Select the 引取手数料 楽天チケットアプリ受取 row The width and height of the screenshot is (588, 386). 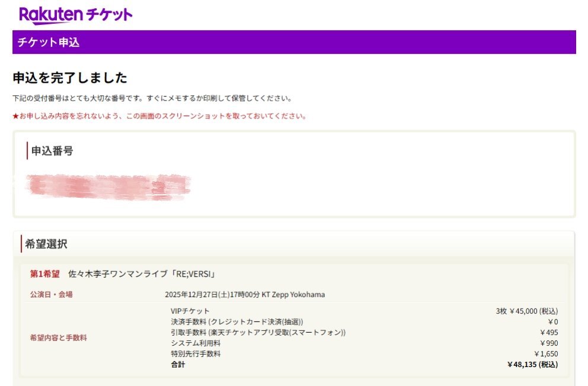[x=258, y=333]
